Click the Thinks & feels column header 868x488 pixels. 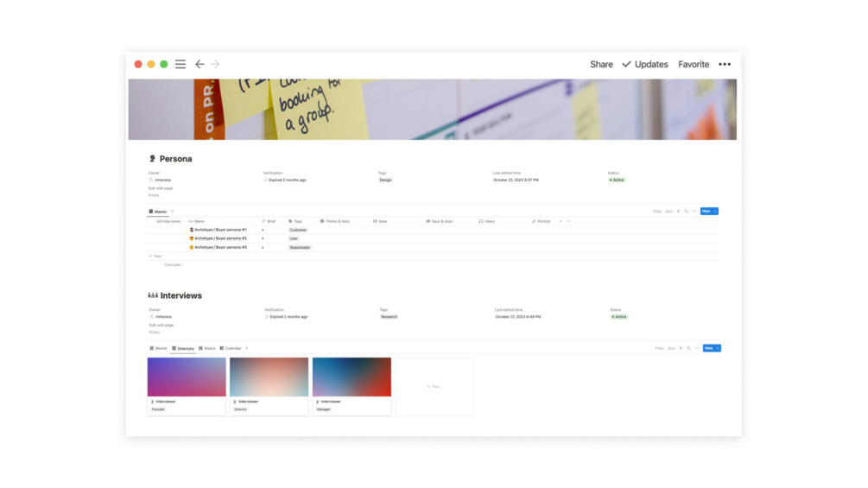(x=335, y=221)
